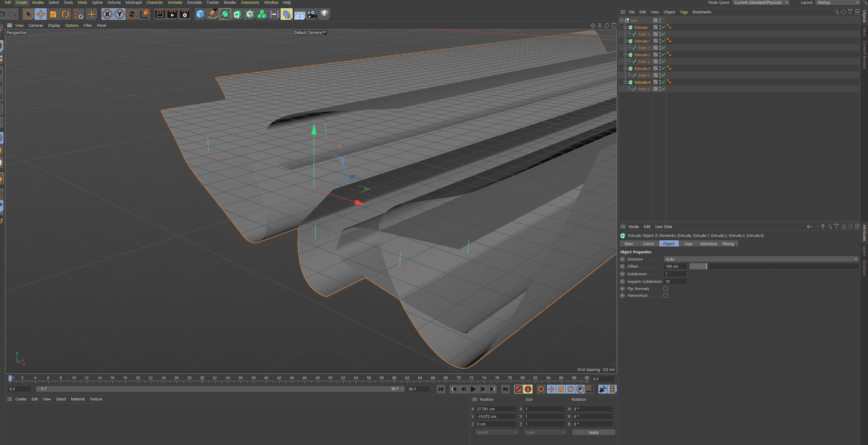
Task: Toggle timeline sound speaker icon
Action: pos(602,389)
